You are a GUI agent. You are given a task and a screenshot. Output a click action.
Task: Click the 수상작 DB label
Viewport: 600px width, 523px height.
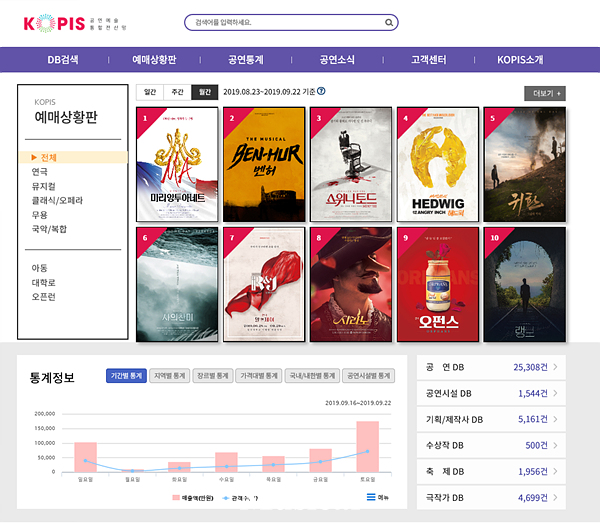coord(445,445)
